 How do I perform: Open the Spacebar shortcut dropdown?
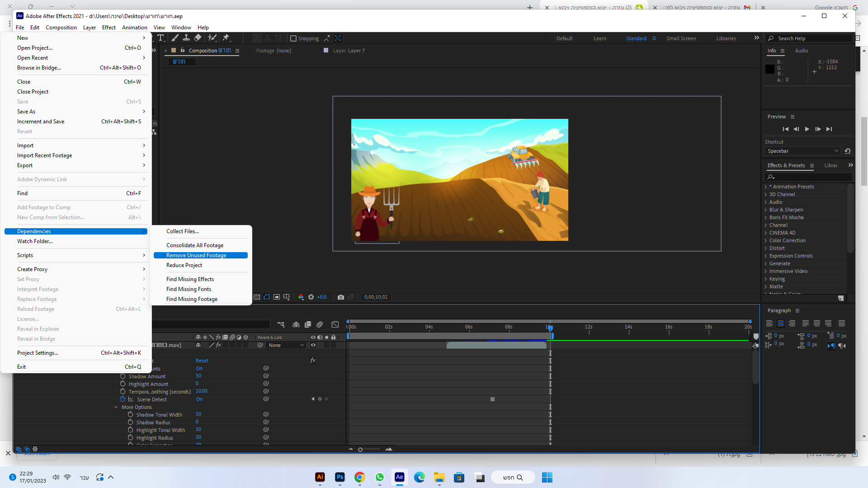pyautogui.click(x=803, y=151)
